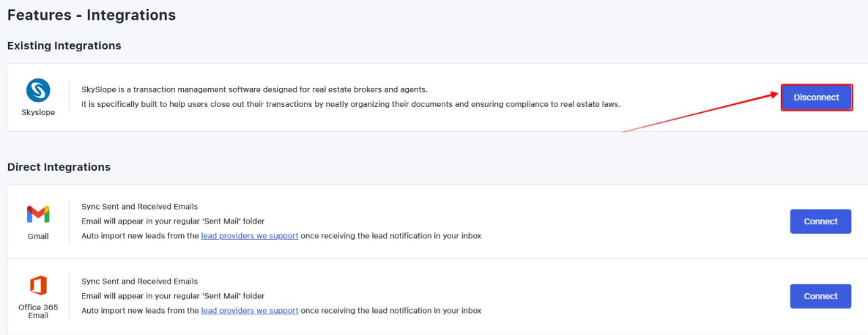Connect the Office 365 Email integration

(820, 296)
